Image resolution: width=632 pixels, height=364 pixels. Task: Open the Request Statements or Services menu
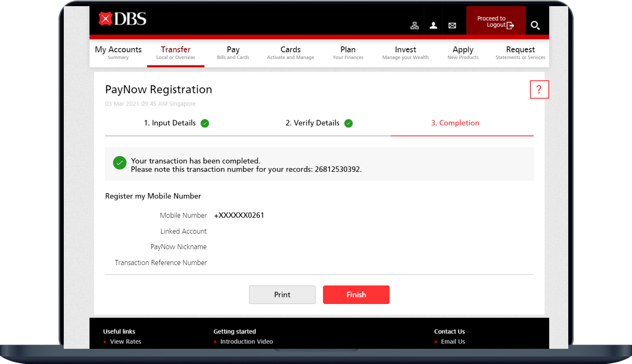pyautogui.click(x=520, y=53)
